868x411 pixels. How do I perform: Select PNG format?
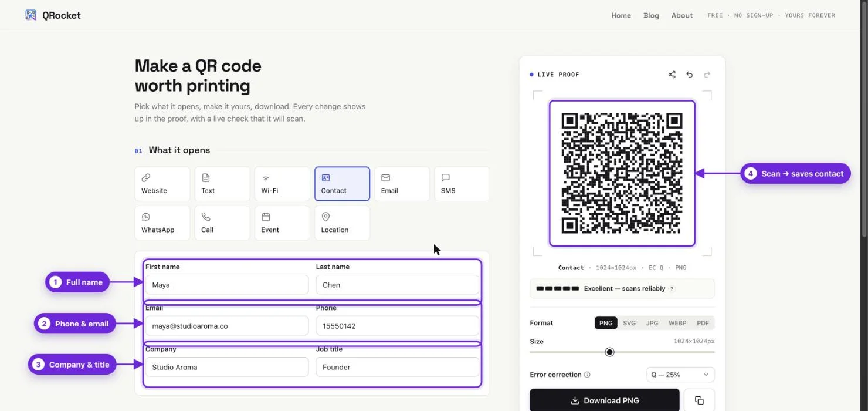pyautogui.click(x=606, y=323)
